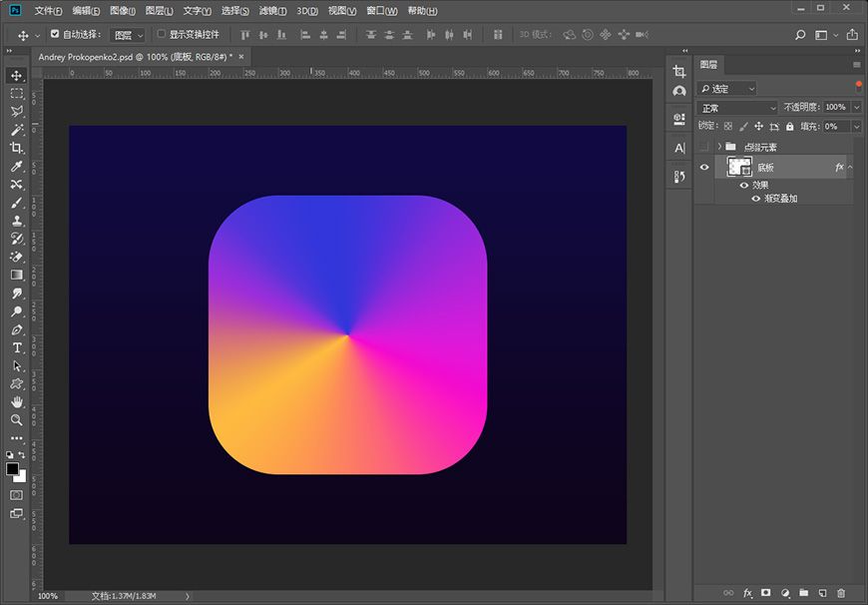This screenshot has width=868, height=605.
Task: Delete the selected layer with trash icon
Action: tap(841, 593)
